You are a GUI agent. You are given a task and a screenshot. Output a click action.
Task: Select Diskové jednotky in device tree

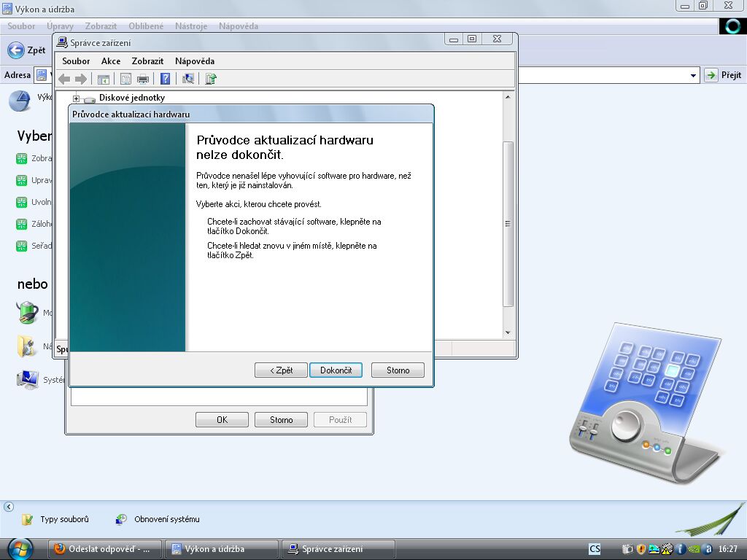click(132, 98)
